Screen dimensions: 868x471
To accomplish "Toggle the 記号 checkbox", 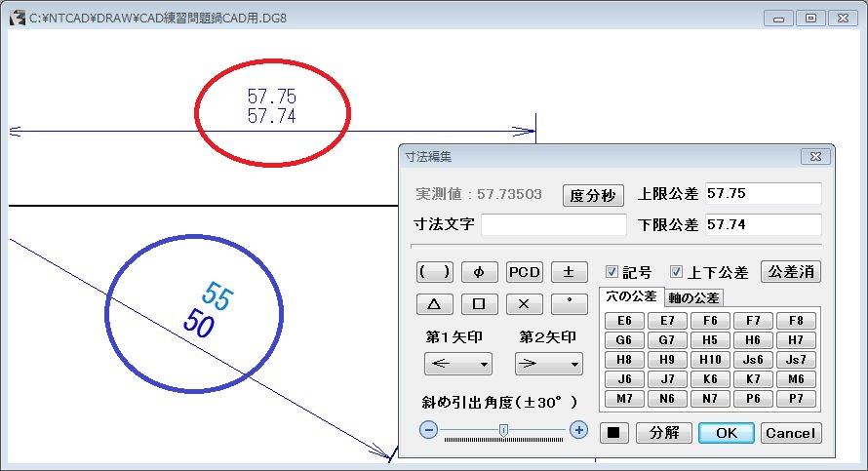I will 612,272.
